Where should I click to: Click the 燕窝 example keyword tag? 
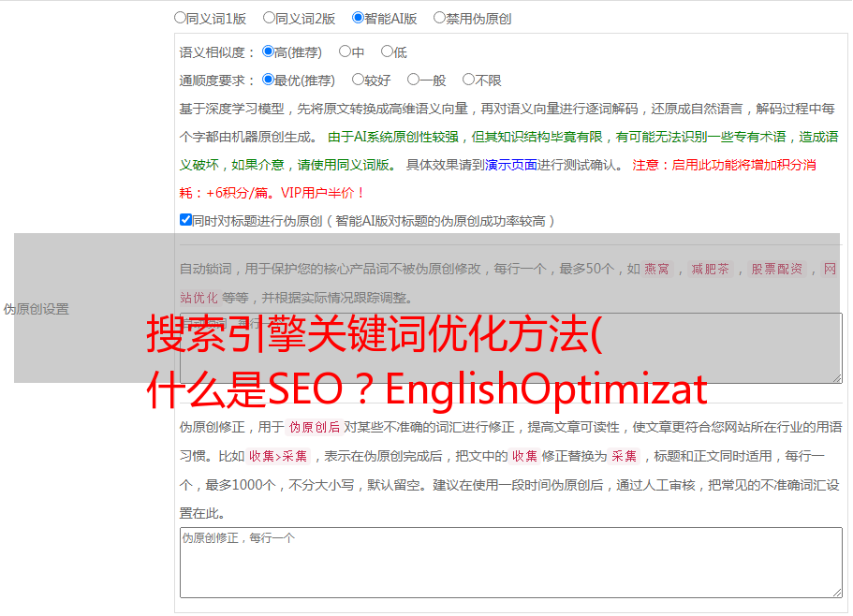[x=656, y=269]
